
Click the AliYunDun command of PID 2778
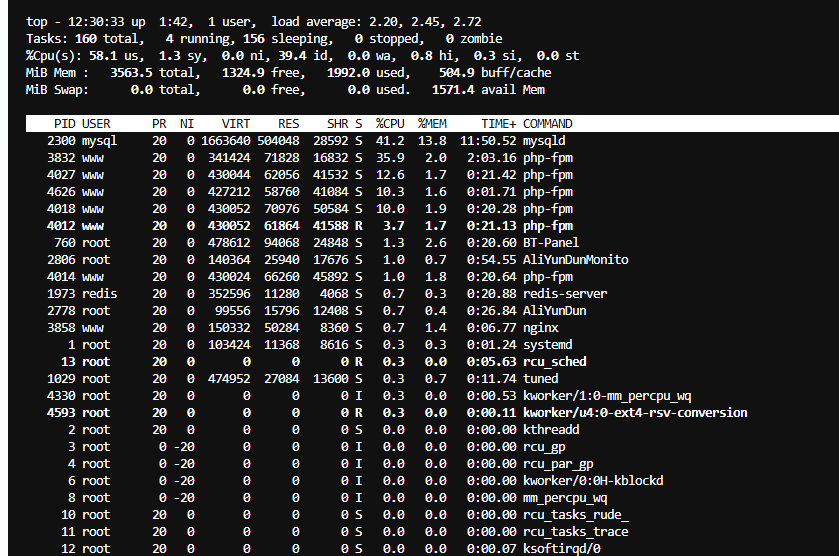[554, 311]
